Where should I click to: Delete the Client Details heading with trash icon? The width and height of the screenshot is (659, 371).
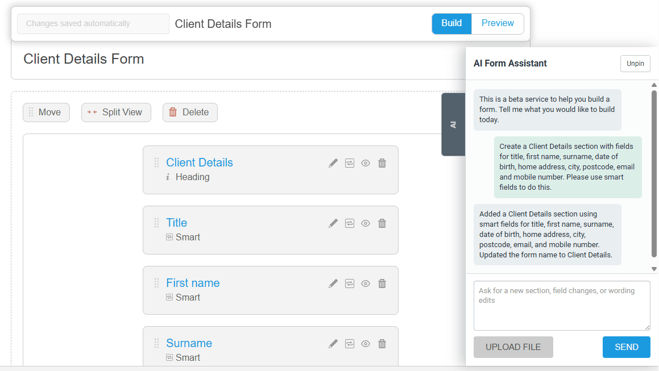tap(382, 163)
